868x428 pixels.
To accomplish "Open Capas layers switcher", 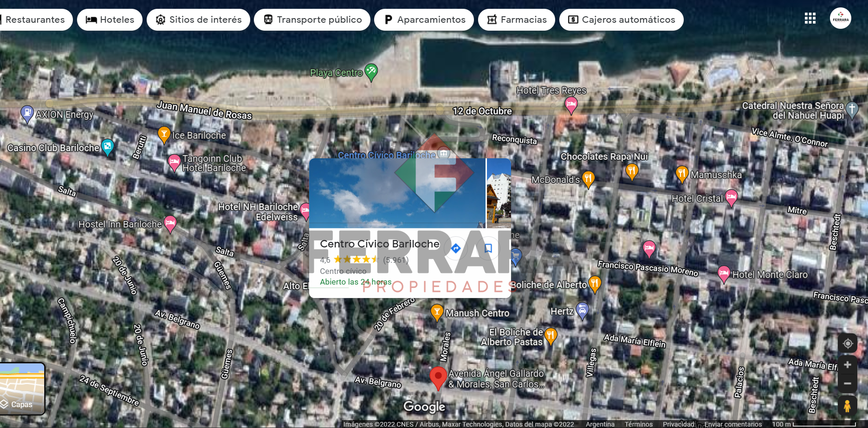I will point(22,389).
